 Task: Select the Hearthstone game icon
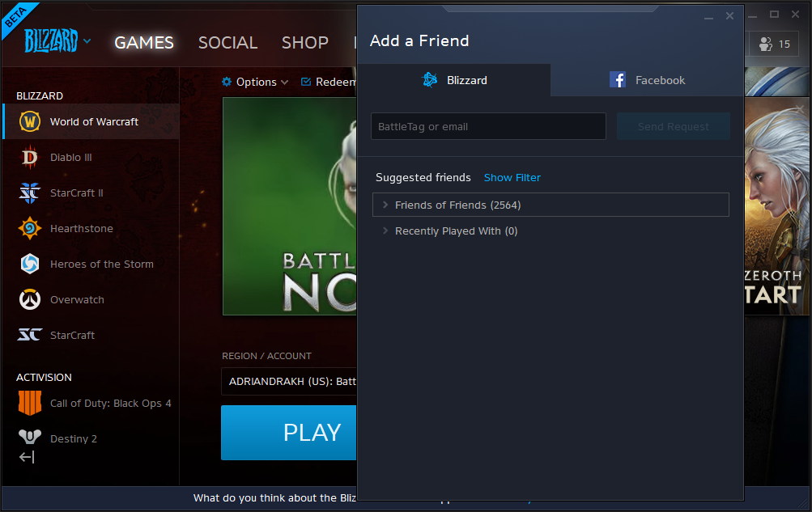29,229
